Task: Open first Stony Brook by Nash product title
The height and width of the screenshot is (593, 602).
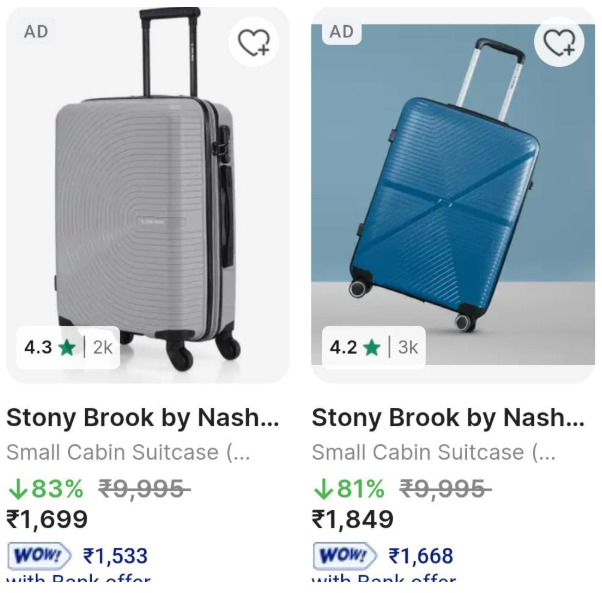Action: pos(142,418)
